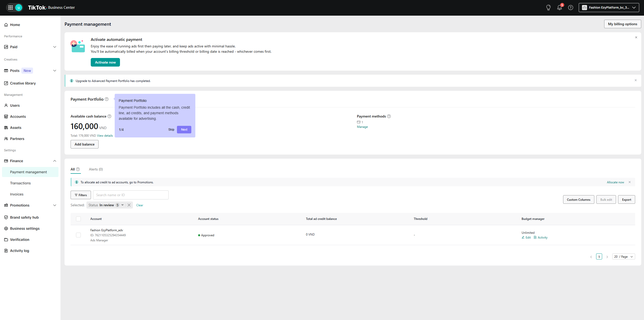The image size is (644, 320).
Task: Open notifications bell icon
Action: point(559,8)
